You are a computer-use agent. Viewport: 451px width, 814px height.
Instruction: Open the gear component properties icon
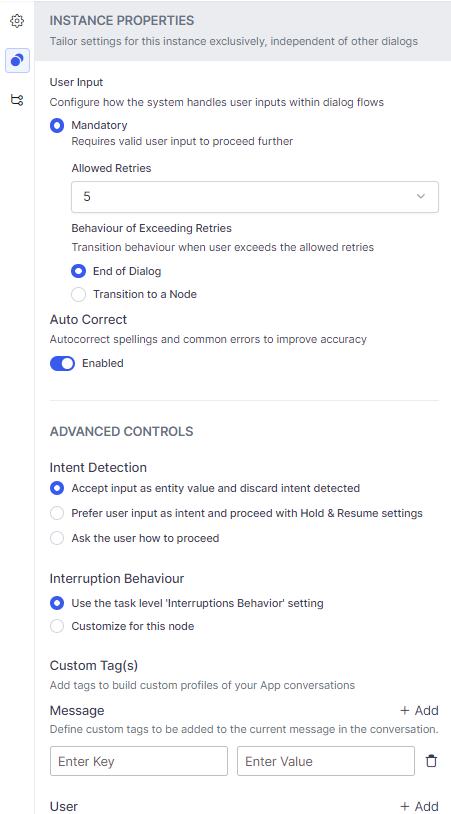pyautogui.click(x=17, y=21)
